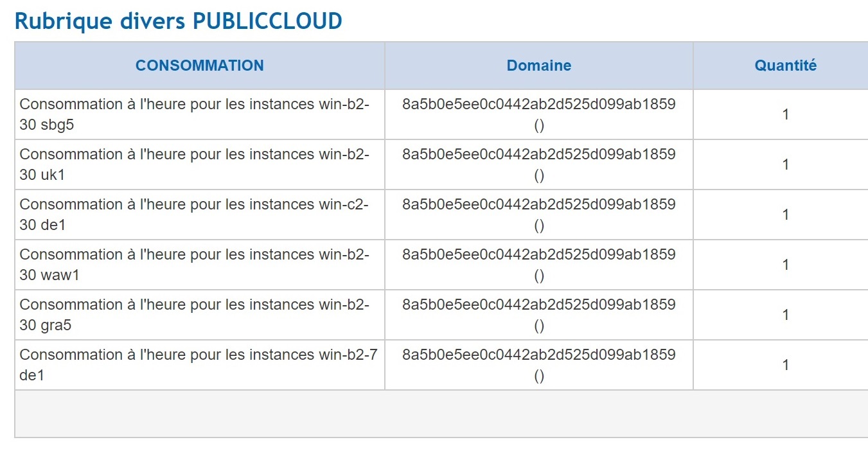
Task: Click the Quantité column header
Action: [x=785, y=66]
